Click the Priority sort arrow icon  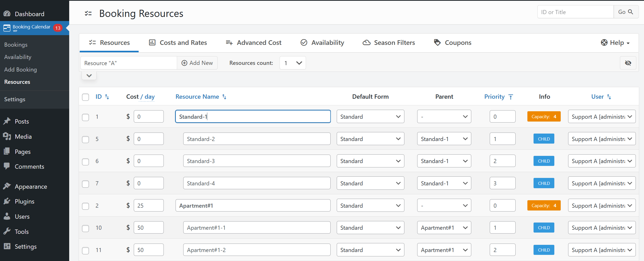(511, 97)
